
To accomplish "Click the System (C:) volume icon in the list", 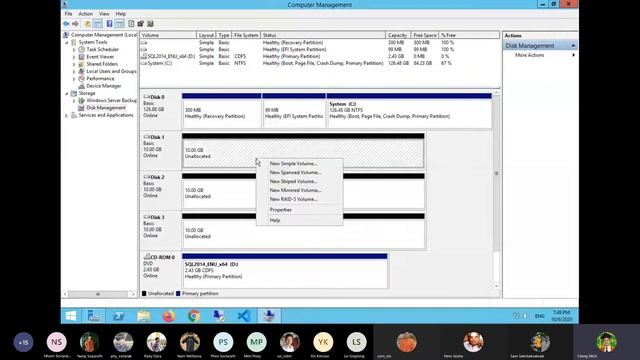I will (x=144, y=63).
